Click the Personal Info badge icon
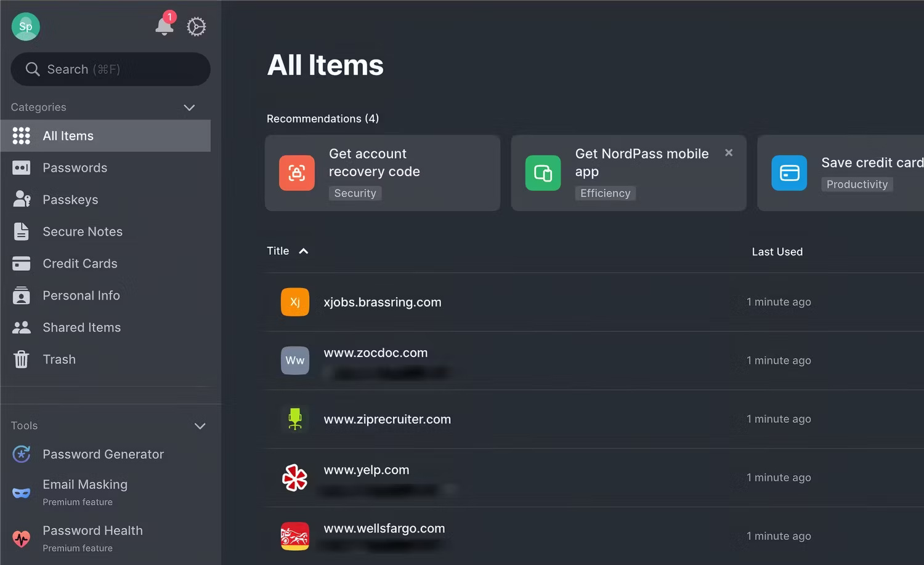This screenshot has width=924, height=565. 22,295
